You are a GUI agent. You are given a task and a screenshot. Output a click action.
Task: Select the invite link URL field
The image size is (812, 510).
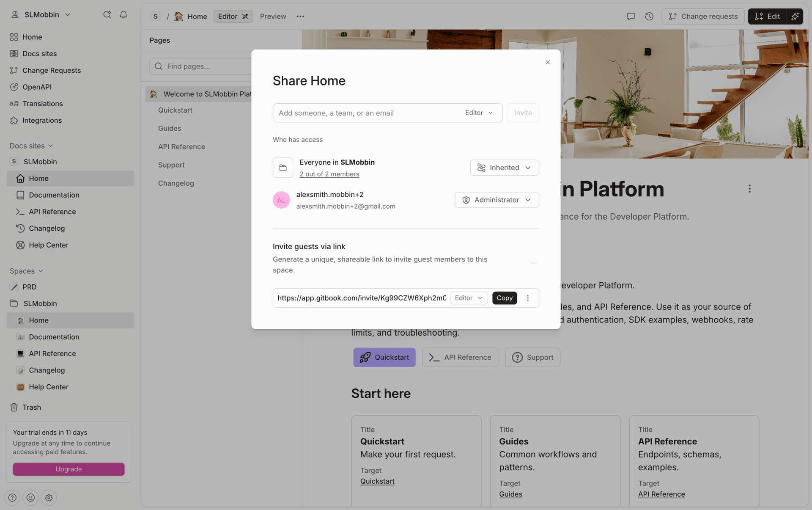point(361,298)
